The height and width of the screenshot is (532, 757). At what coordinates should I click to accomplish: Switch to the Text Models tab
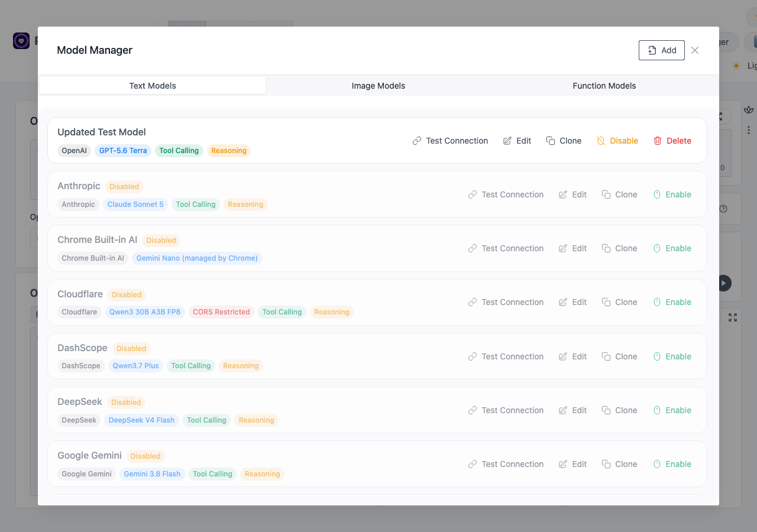click(153, 86)
